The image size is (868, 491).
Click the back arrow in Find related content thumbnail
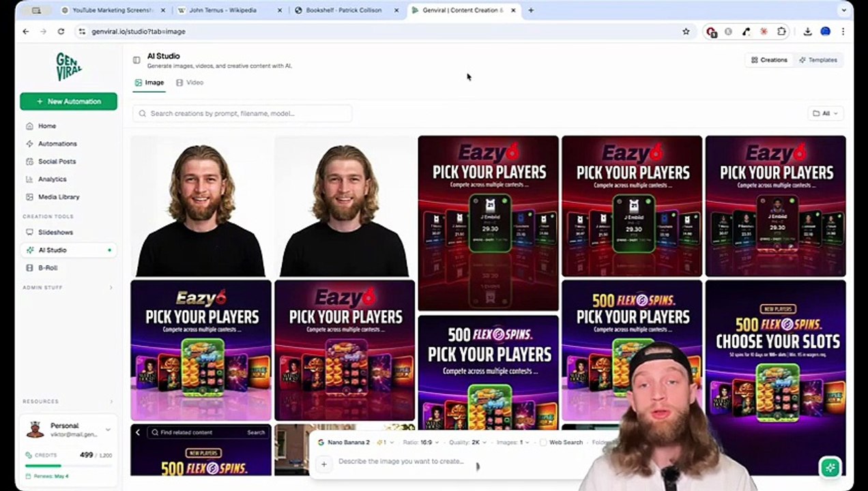coord(138,432)
